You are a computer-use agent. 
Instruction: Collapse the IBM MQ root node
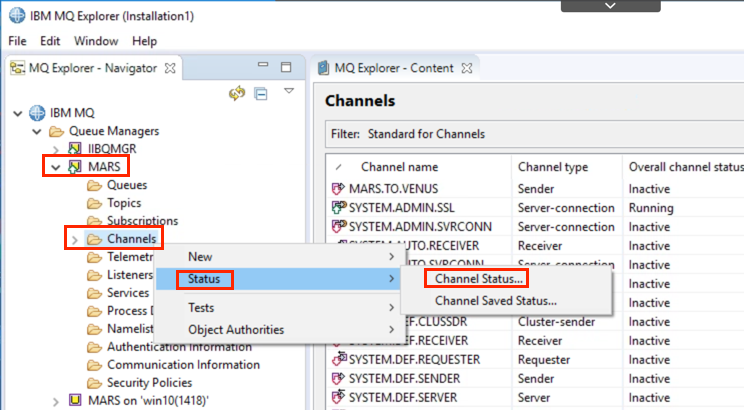[x=18, y=113]
